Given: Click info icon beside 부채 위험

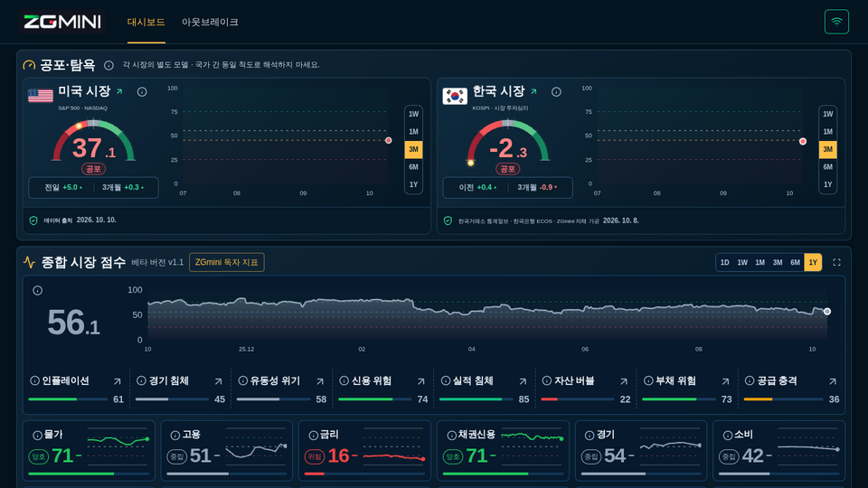Looking at the screenshot, I should click(648, 380).
